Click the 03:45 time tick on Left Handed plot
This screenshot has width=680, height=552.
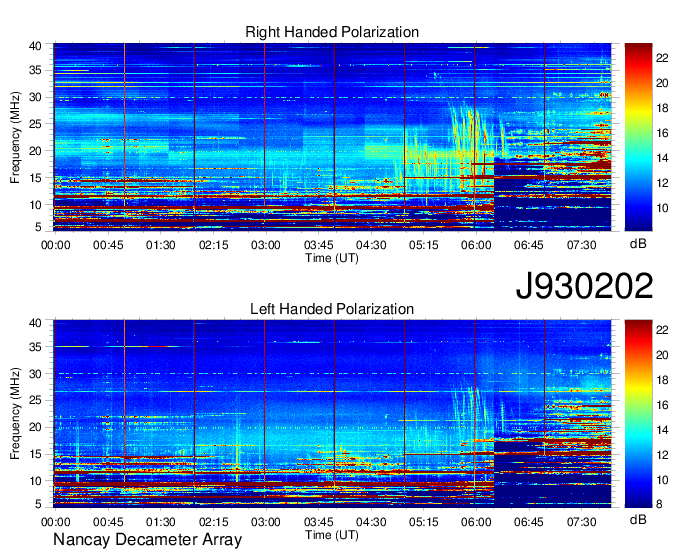pyautogui.click(x=318, y=522)
